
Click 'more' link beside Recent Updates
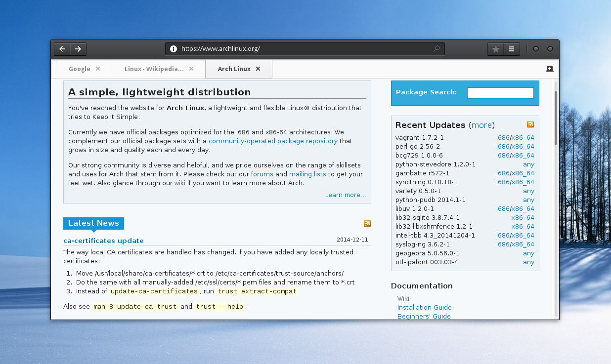tap(481, 125)
